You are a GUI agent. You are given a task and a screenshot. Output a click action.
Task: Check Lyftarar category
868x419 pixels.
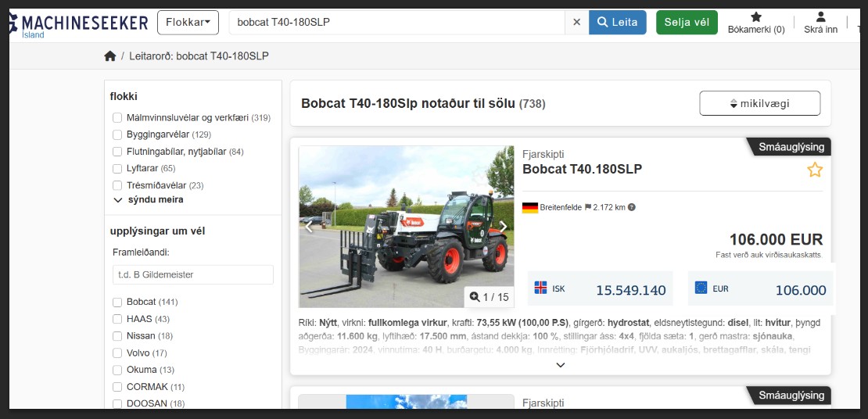tap(117, 168)
